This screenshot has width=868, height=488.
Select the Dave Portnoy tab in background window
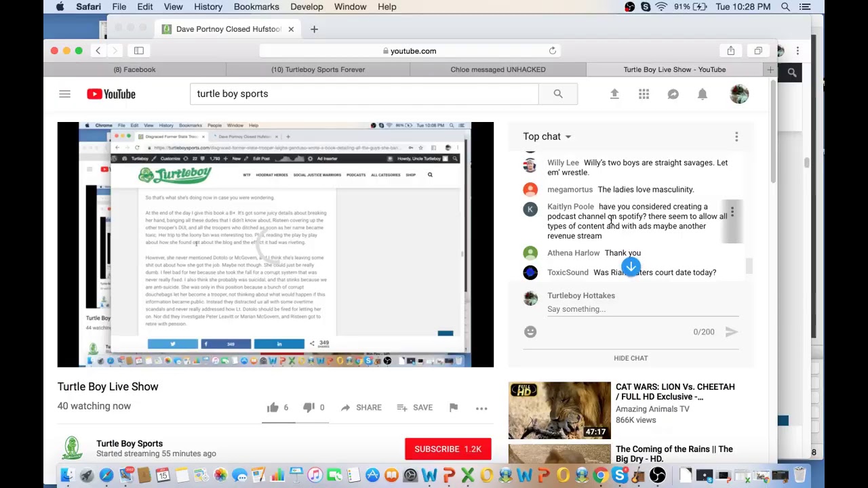(x=228, y=29)
